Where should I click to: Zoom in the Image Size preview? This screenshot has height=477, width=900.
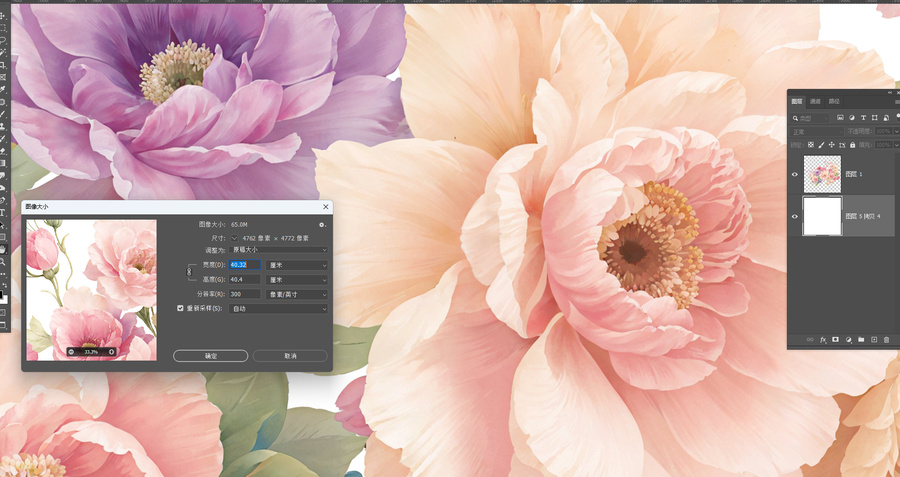pyautogui.click(x=111, y=352)
